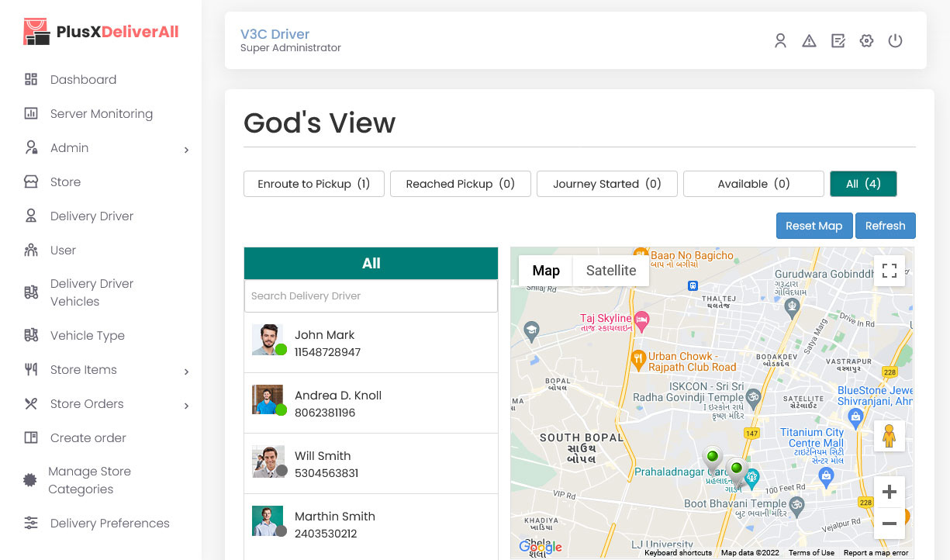Click the Delivery Preferences sliders icon

(31, 523)
